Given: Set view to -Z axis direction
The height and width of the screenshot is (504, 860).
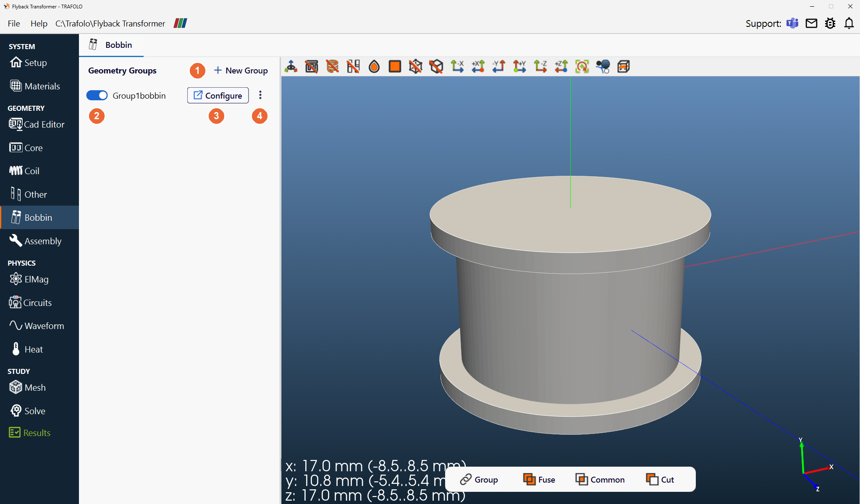Looking at the screenshot, I should click(540, 66).
